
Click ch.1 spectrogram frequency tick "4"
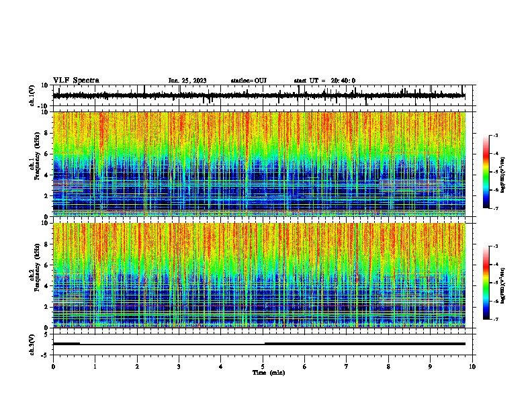46,175
